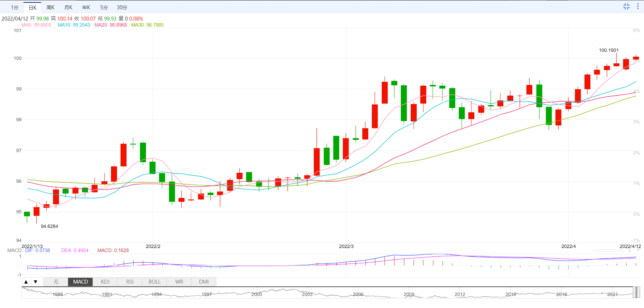Select the WR indicator button
The width and height of the screenshot is (644, 308).
click(x=179, y=282)
